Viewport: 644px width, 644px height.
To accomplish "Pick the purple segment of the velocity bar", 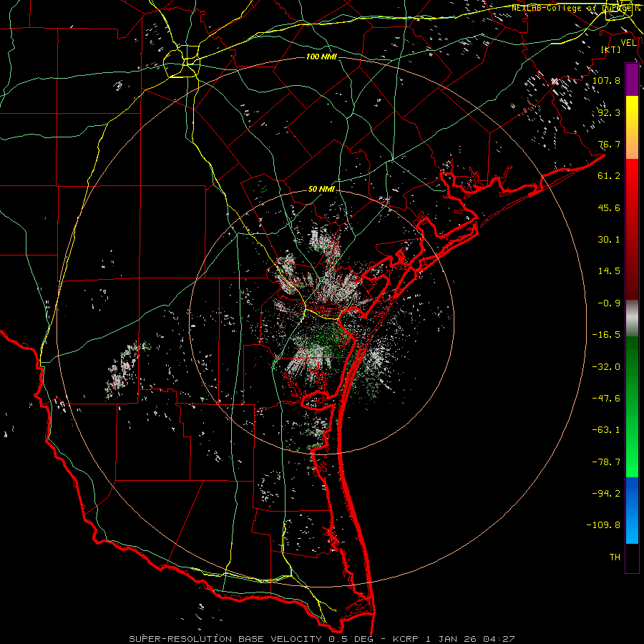I will coord(632,79).
